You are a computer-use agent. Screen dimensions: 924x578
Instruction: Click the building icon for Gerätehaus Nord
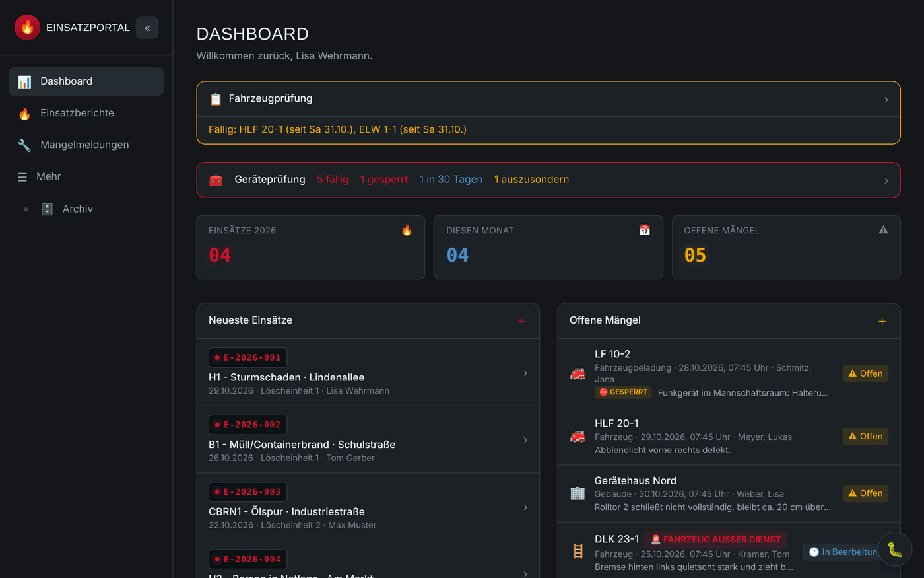click(x=577, y=493)
